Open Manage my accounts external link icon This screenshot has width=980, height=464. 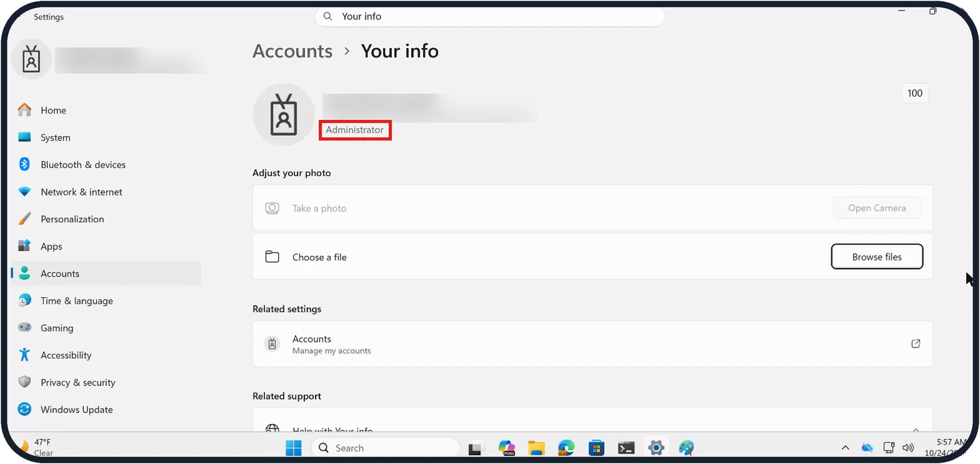916,343
